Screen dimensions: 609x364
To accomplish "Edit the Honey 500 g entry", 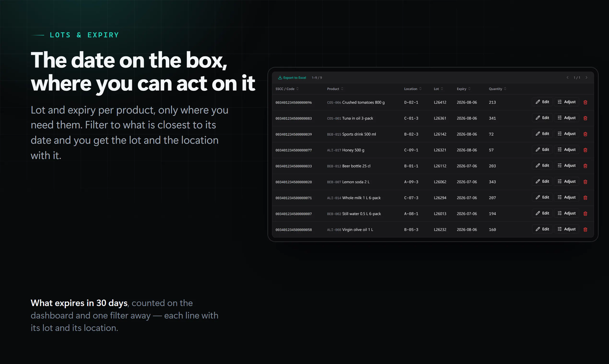I will (542, 150).
